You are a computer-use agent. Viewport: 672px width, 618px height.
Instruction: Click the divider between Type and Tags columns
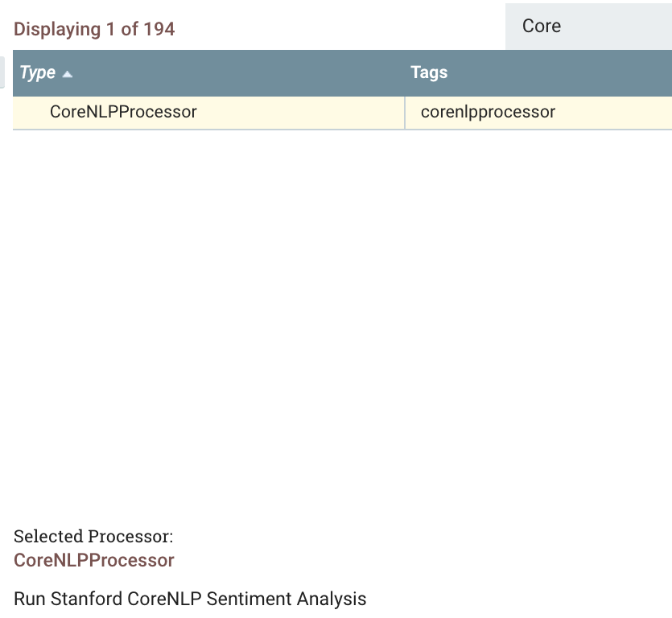tap(403, 112)
